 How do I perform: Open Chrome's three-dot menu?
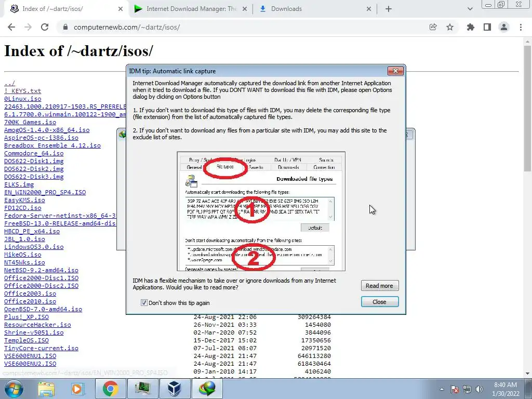pyautogui.click(x=521, y=27)
